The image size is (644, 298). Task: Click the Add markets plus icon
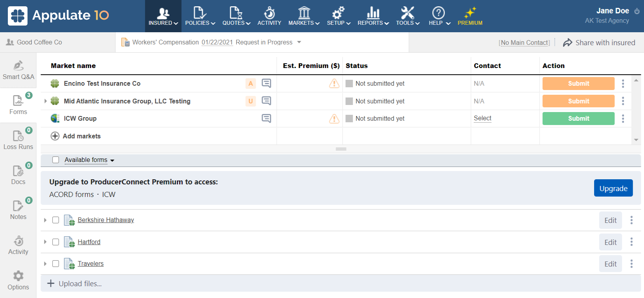[55, 136]
